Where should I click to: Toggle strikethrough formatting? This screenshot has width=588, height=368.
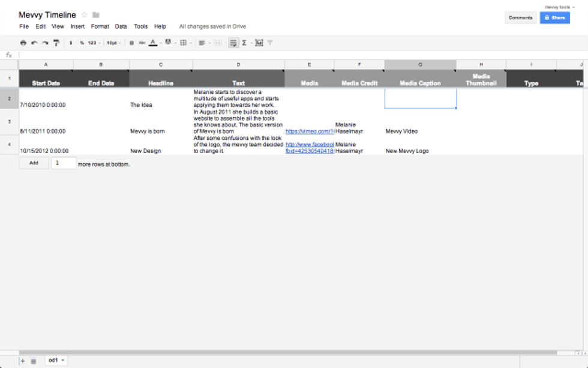pos(142,43)
